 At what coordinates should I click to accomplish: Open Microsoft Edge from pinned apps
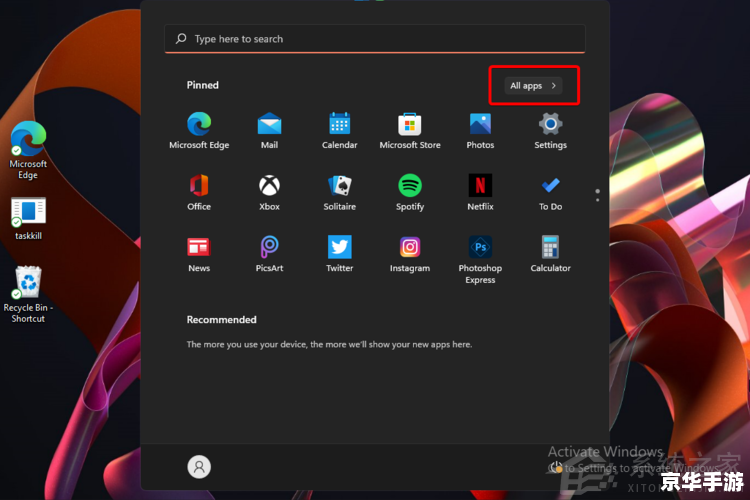(x=199, y=130)
